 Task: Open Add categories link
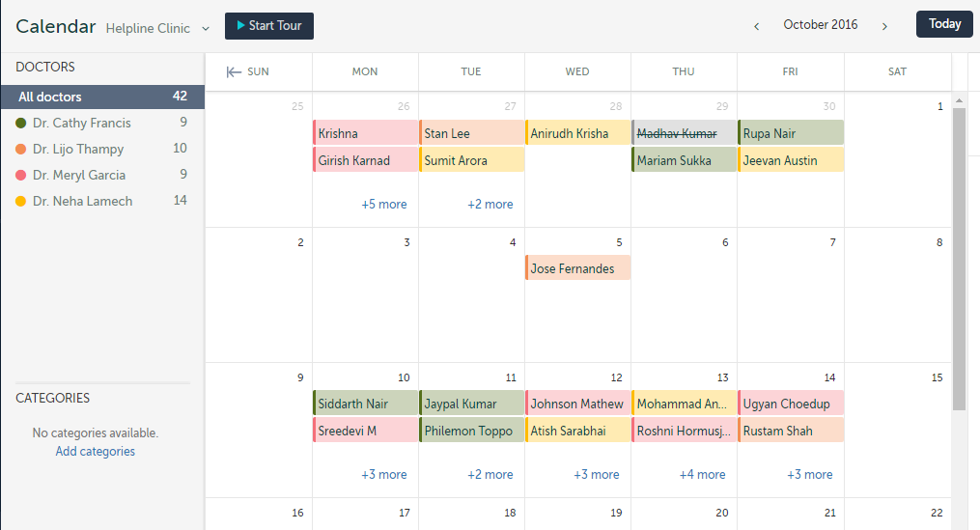click(x=95, y=451)
